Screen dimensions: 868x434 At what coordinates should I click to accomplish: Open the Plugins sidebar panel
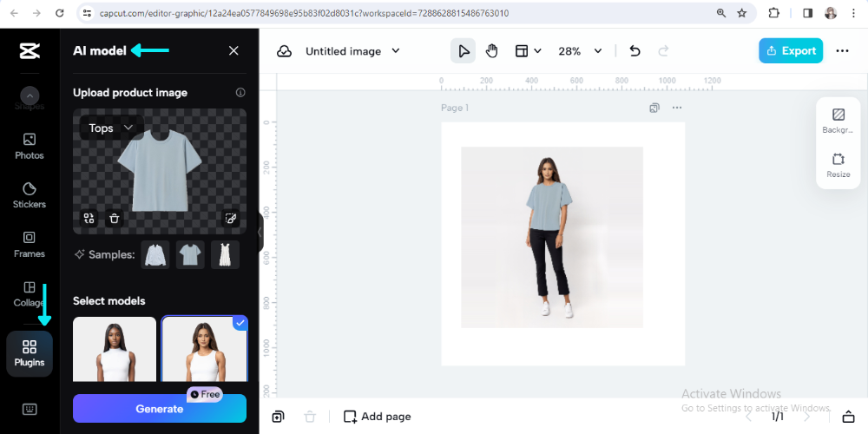30,354
